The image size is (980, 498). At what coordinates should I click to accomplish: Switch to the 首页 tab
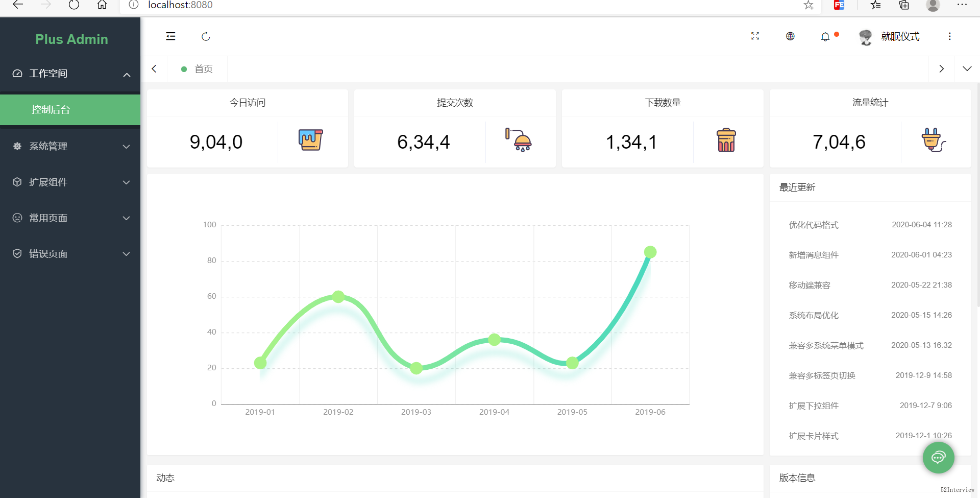click(x=197, y=69)
